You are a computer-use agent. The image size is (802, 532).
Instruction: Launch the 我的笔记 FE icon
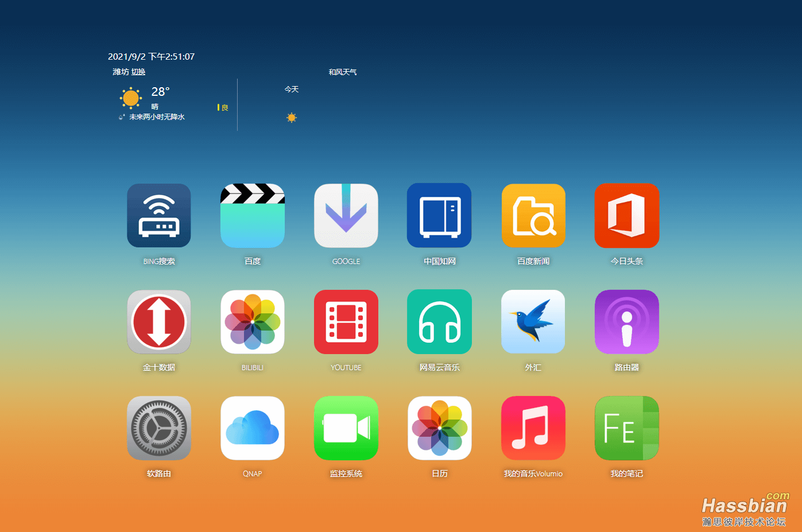(627, 428)
